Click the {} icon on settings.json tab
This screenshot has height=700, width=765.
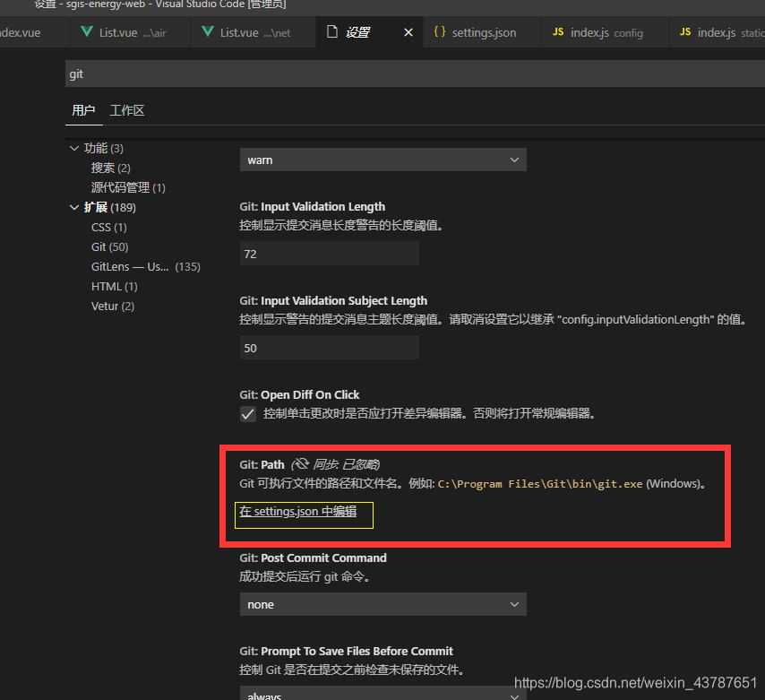point(439,32)
